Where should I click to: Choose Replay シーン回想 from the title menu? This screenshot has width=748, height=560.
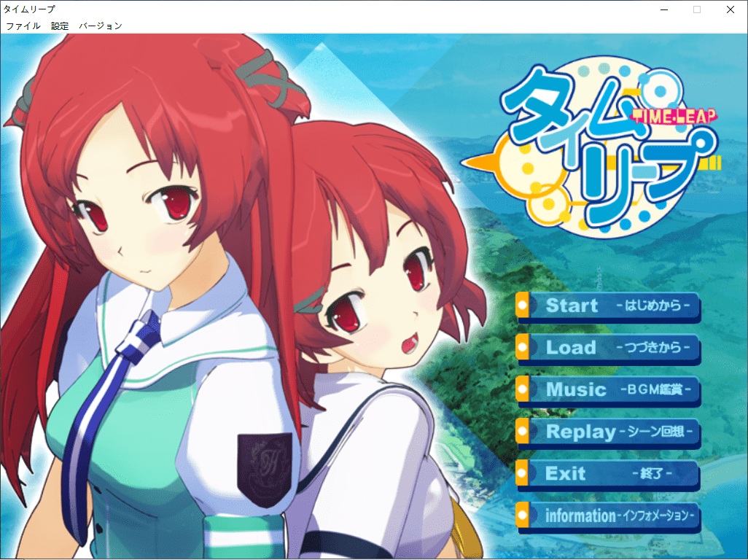[x=609, y=432]
